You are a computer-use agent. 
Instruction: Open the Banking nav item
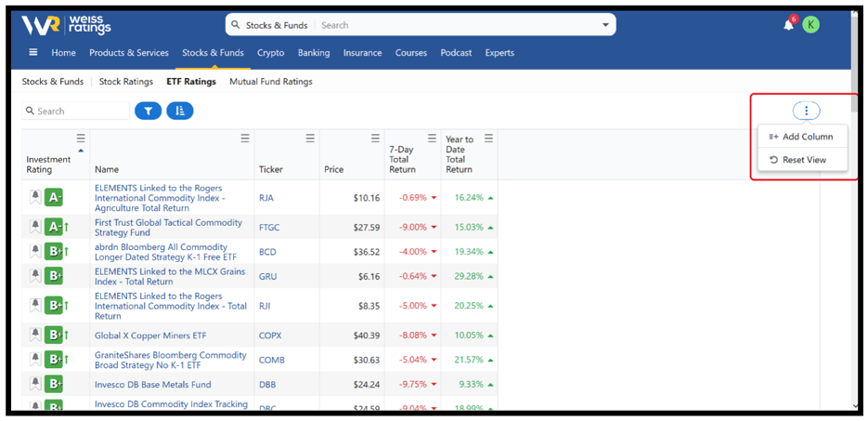click(314, 53)
